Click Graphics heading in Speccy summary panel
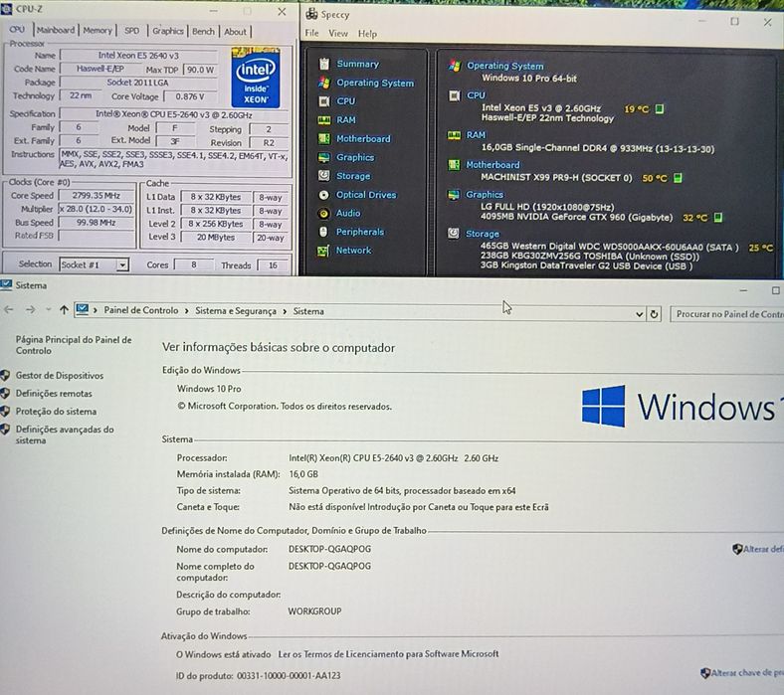 coord(484,194)
